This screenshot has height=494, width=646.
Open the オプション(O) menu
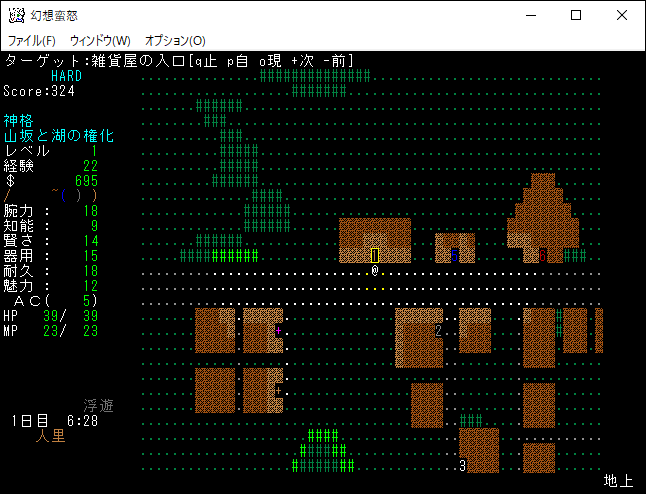175,40
